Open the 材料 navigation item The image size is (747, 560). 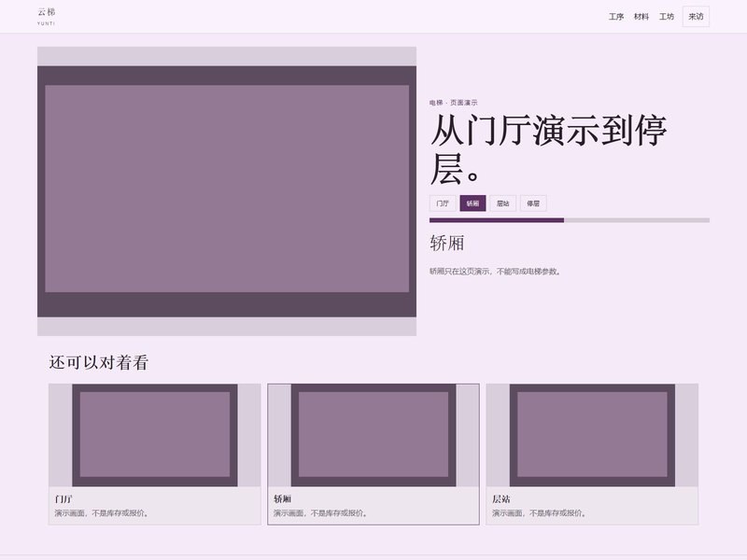click(x=641, y=17)
